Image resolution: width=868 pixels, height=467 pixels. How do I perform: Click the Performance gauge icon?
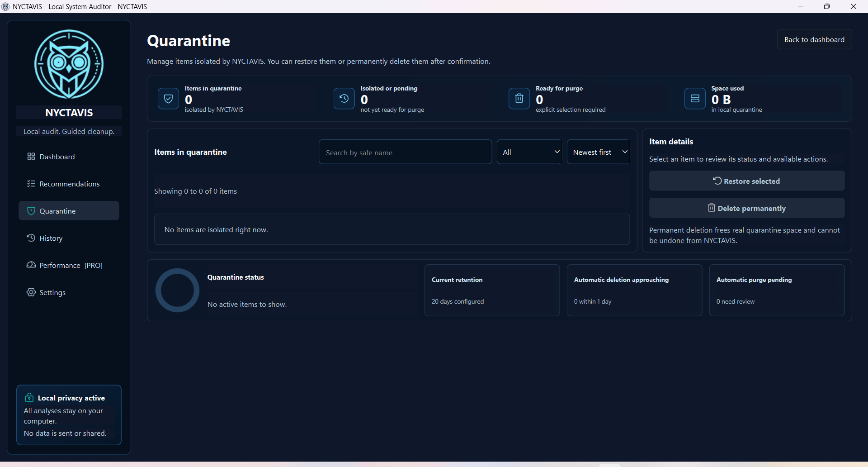(31, 265)
